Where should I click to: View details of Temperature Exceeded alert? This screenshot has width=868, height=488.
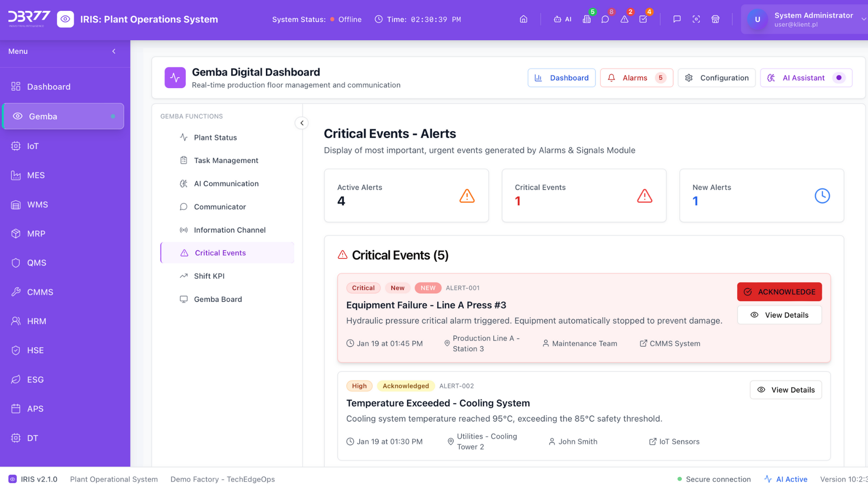(786, 390)
